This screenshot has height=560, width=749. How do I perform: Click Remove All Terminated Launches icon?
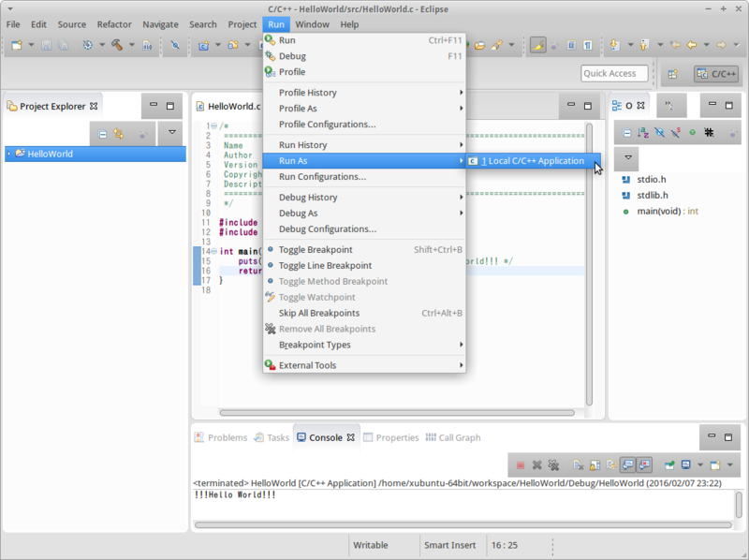pos(553,464)
